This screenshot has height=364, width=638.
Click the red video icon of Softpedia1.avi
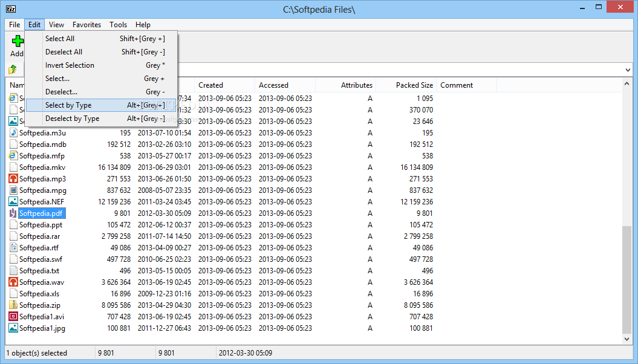point(13,316)
